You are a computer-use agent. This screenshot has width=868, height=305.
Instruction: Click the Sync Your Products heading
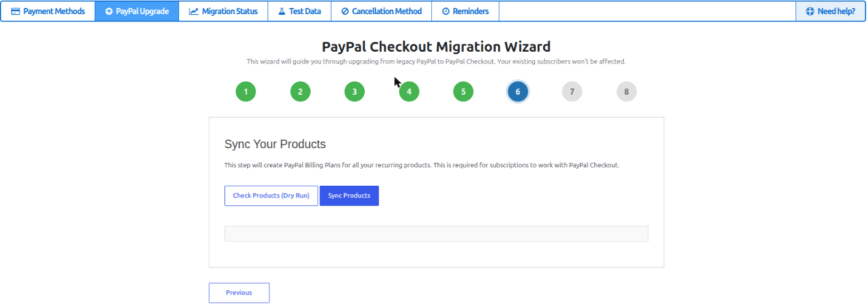[x=275, y=145]
